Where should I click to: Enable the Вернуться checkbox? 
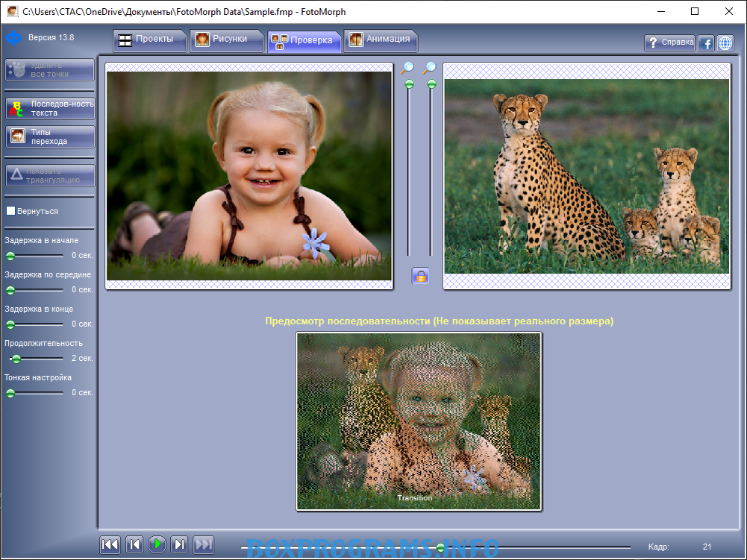[x=10, y=211]
